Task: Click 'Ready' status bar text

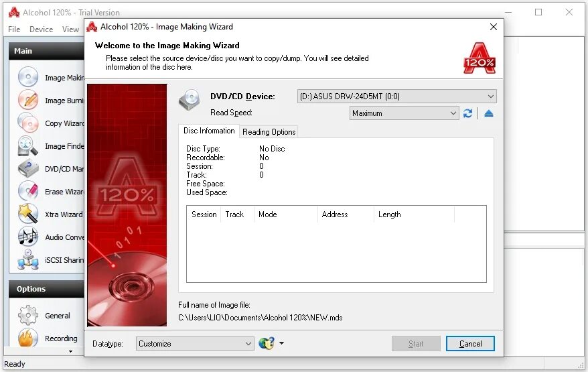Action: click(x=15, y=364)
